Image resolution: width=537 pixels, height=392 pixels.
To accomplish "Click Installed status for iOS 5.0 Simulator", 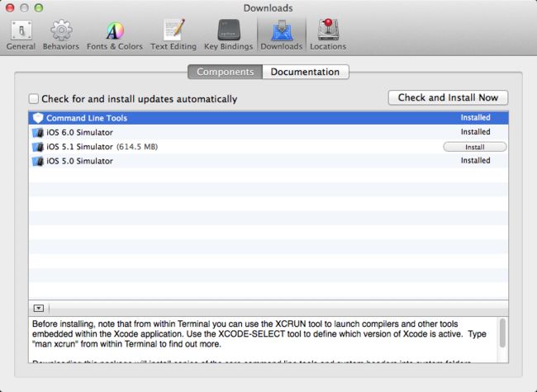I will pyautogui.click(x=475, y=161).
